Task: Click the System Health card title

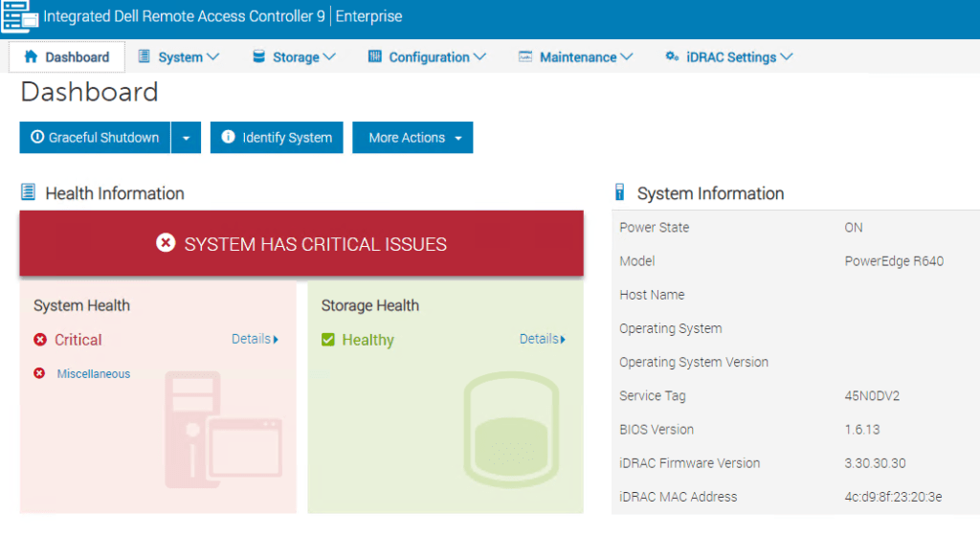Action: 82,305
